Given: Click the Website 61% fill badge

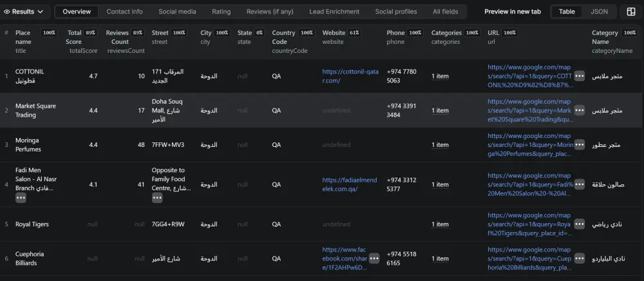Looking at the screenshot, I should coord(354,32).
